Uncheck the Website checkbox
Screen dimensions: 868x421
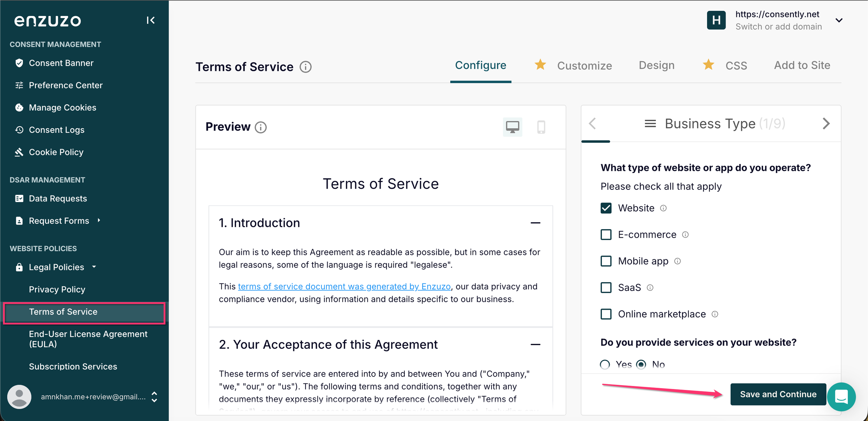606,208
